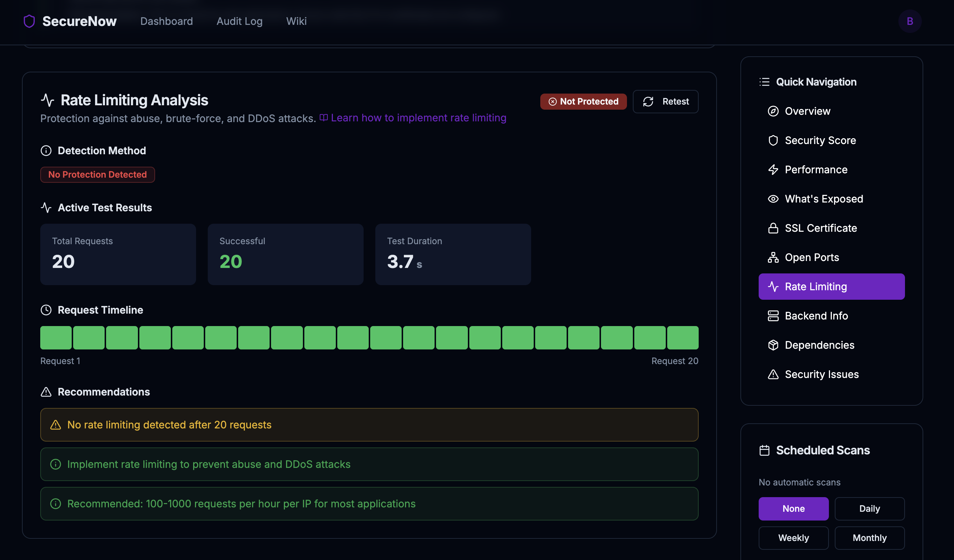Click 'Recommended: 100-1000 requests per hour' text
954x560 pixels.
(241, 504)
